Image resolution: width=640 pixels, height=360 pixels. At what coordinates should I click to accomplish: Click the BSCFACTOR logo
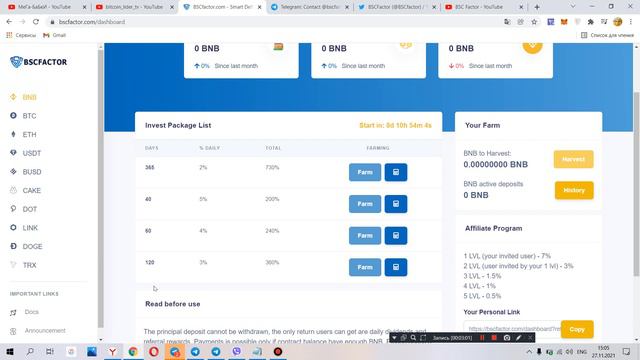38,62
